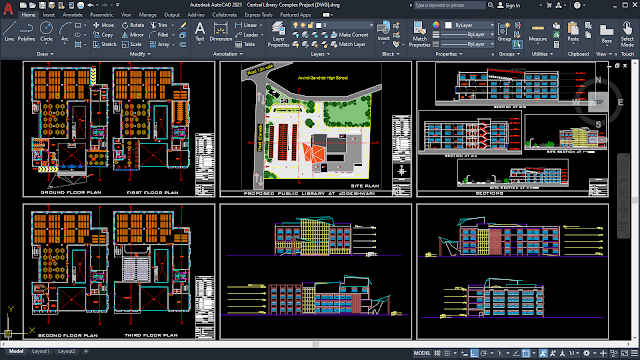Toggle dynamic input in status bar
Viewport: 640px width, 360px height.
pos(464,353)
